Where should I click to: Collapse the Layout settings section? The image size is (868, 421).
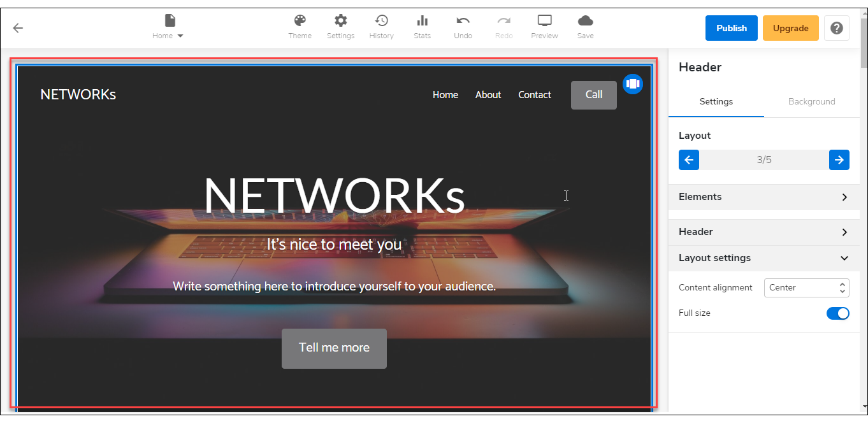pyautogui.click(x=763, y=258)
